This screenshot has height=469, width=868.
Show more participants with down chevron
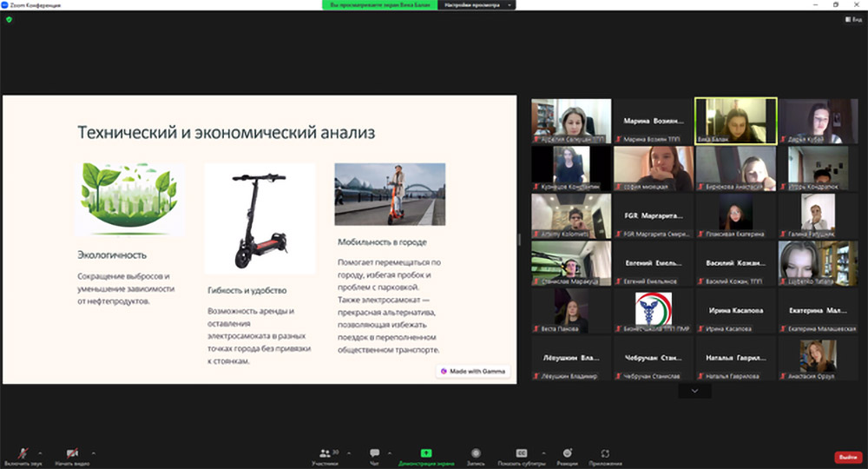(694, 392)
